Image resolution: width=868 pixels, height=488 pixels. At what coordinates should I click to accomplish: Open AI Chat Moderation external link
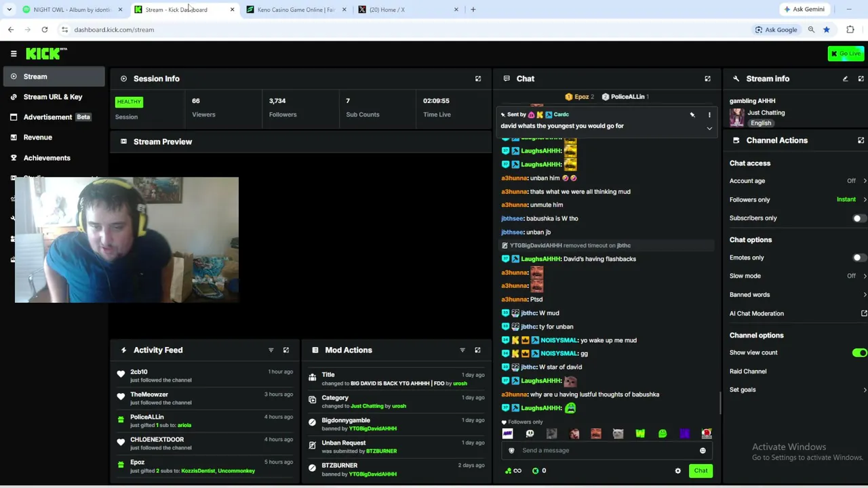864,313
